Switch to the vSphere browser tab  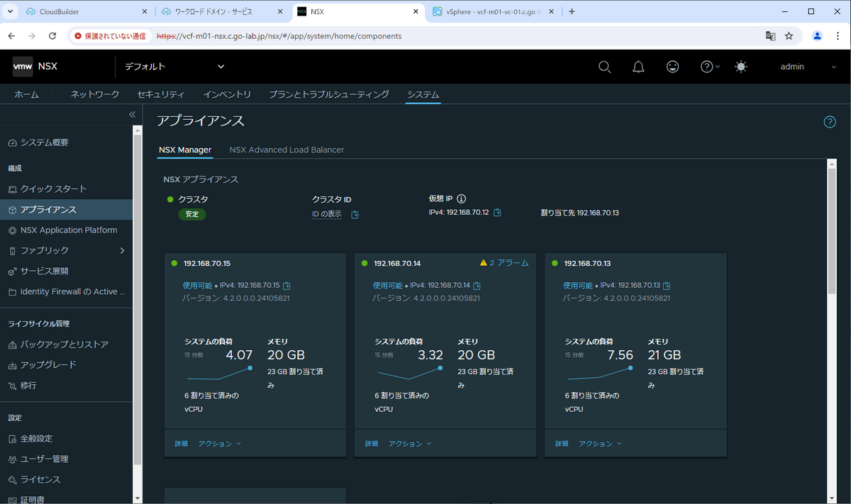[492, 11]
